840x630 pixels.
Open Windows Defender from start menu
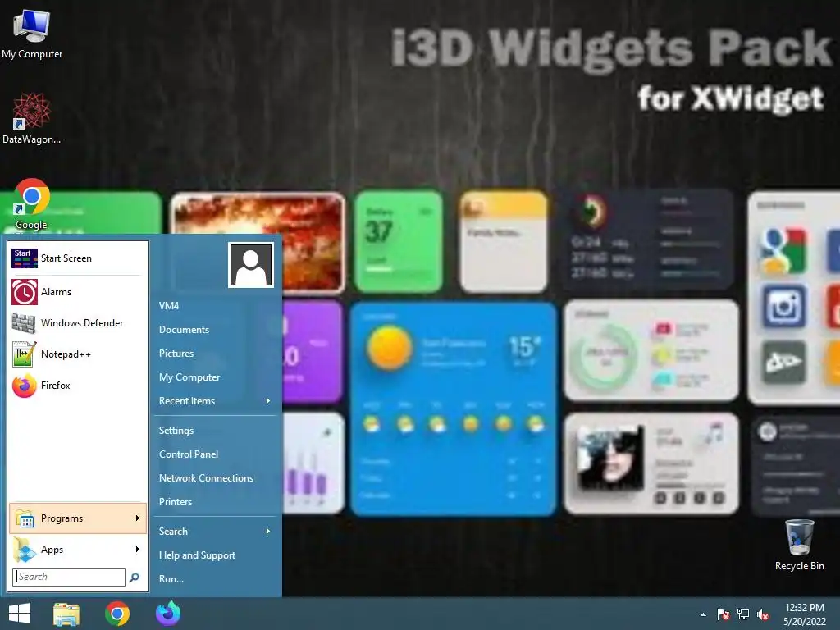click(78, 323)
